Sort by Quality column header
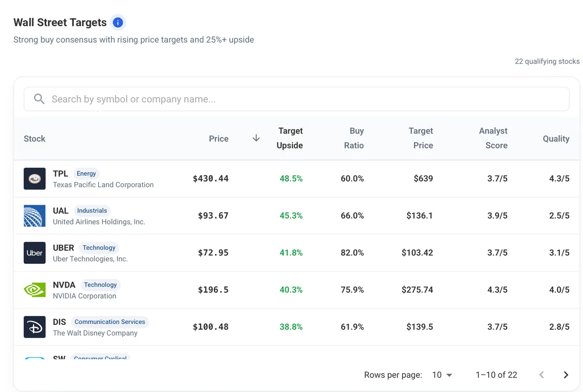The height and width of the screenshot is (392, 583). click(556, 138)
